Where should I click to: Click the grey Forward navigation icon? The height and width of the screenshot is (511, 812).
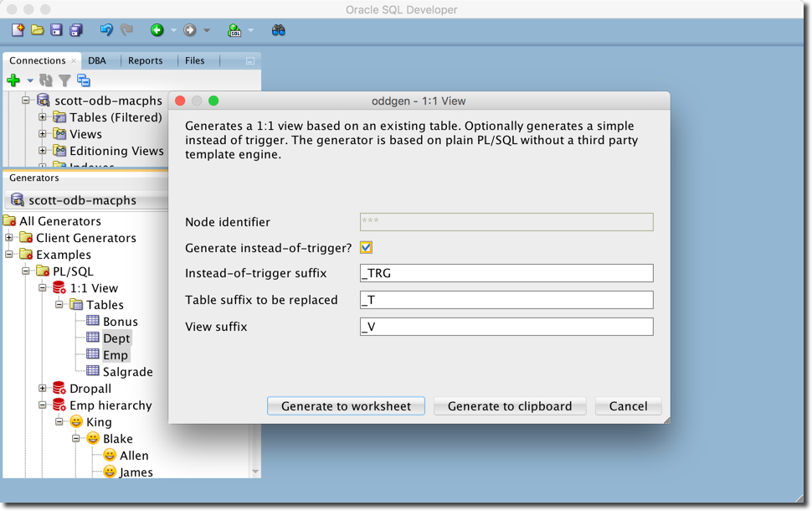click(189, 30)
